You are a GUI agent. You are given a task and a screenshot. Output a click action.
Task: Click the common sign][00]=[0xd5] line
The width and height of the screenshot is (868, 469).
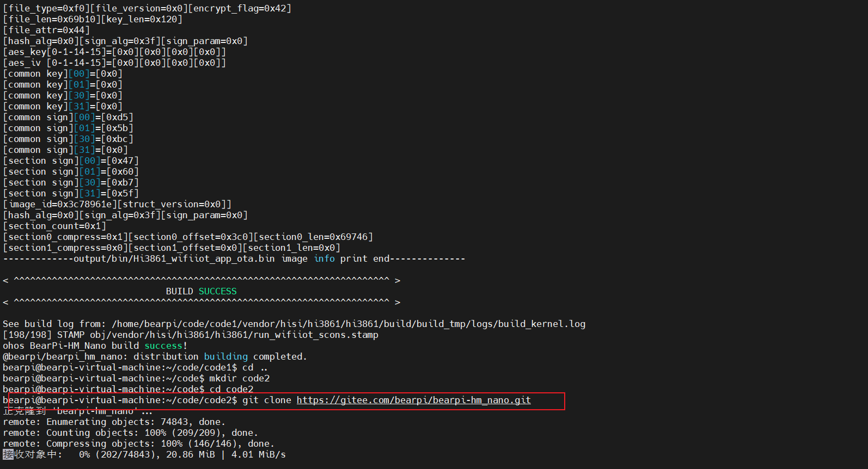(68, 118)
